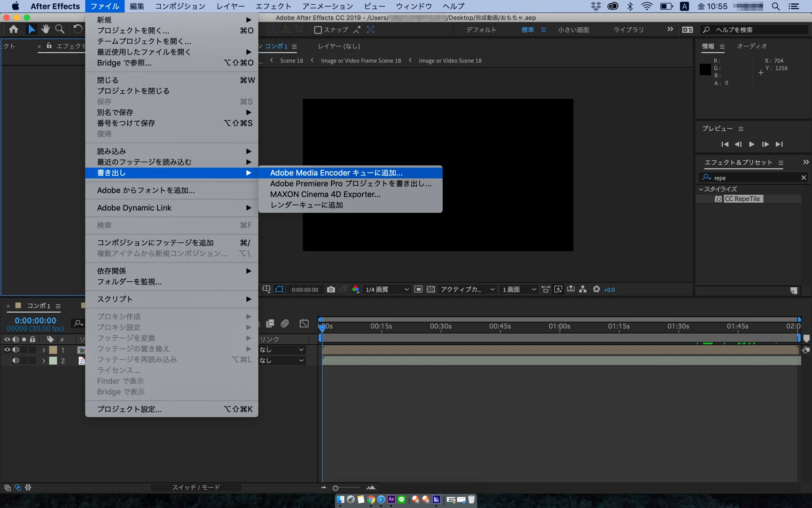Select the 小さい画面 workspace
Screen dimensions: 812x508
[573, 30]
